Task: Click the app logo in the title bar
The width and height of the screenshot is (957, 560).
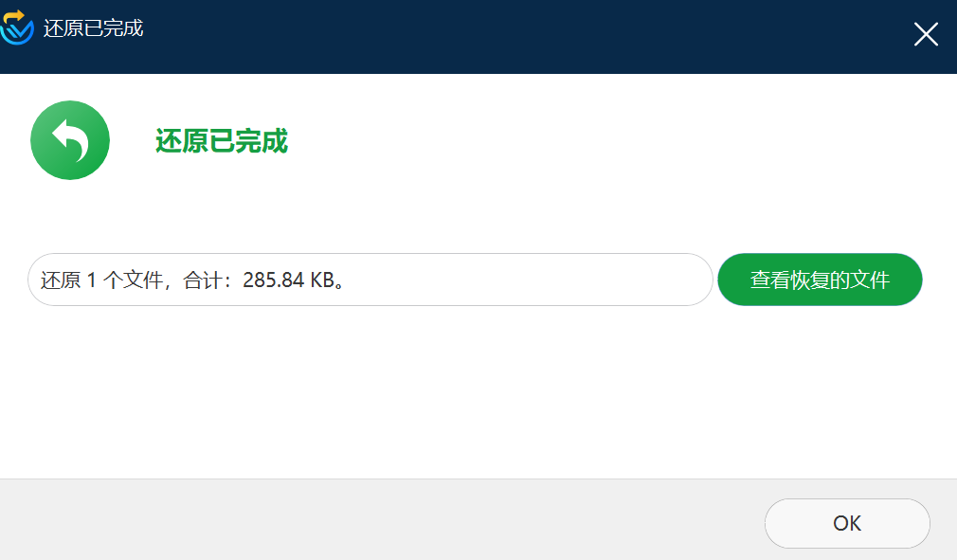Action: 16,27
